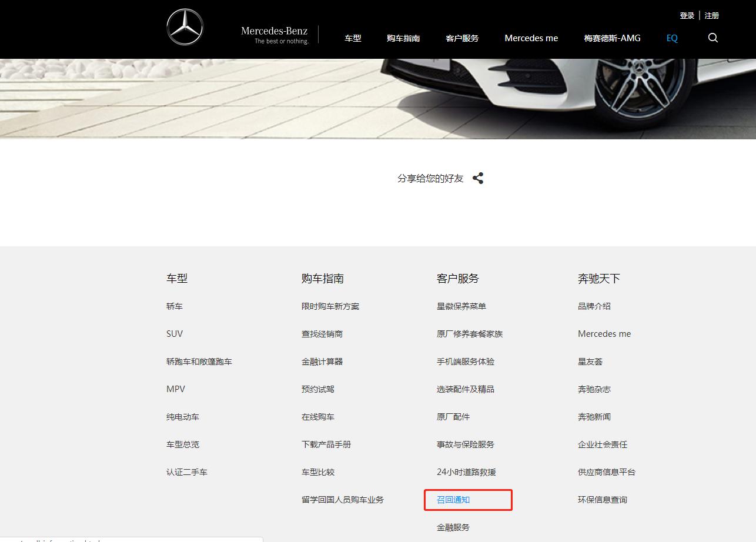Open the 客户服务 top navigation menu
Screen dimensions: 756x542
coord(462,38)
